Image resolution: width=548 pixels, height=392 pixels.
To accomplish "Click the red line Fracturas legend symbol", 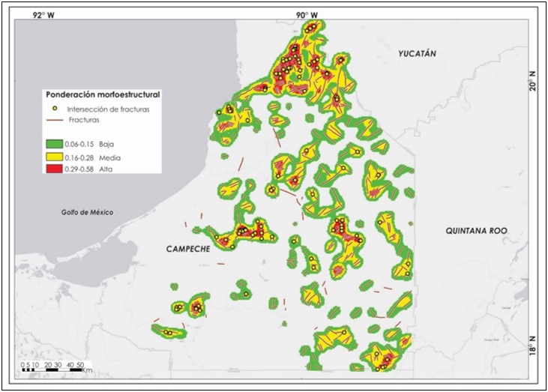I will [x=54, y=120].
